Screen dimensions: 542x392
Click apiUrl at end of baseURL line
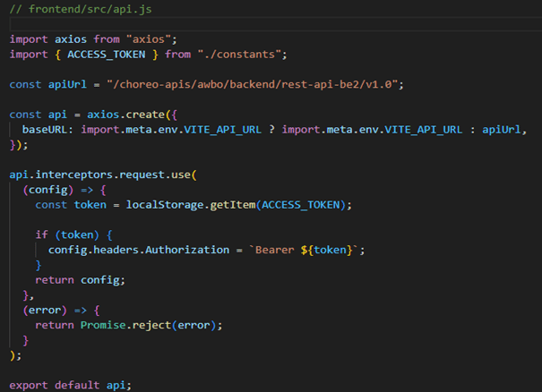point(502,130)
